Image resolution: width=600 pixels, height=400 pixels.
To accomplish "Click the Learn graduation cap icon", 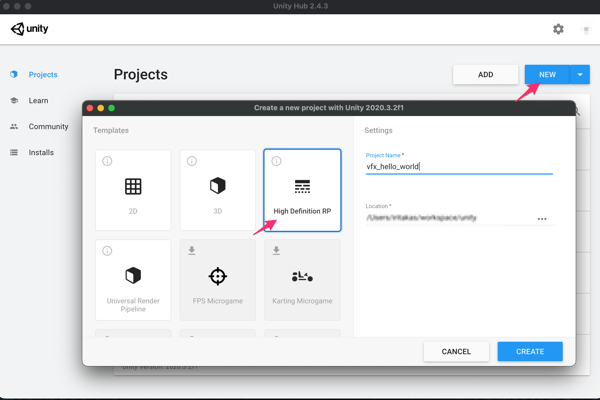I will (x=14, y=100).
